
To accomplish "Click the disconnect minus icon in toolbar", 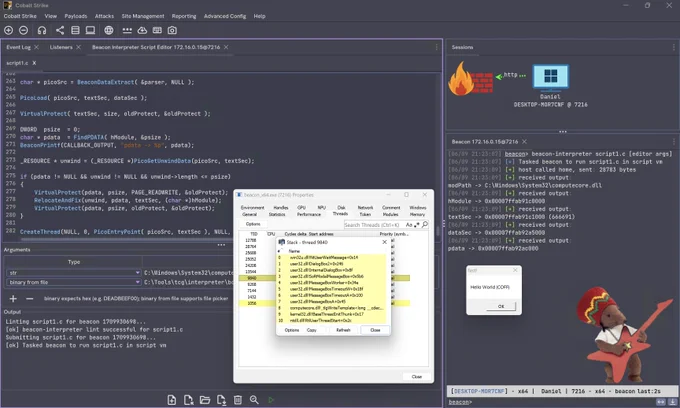I will tap(23, 30).
